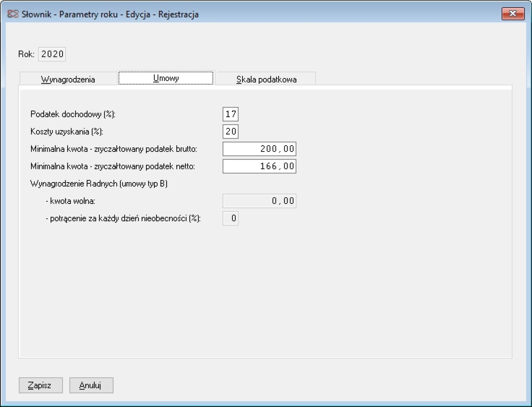Switch to the Wynagrodzenia tab
The image size is (532, 407).
[68, 79]
